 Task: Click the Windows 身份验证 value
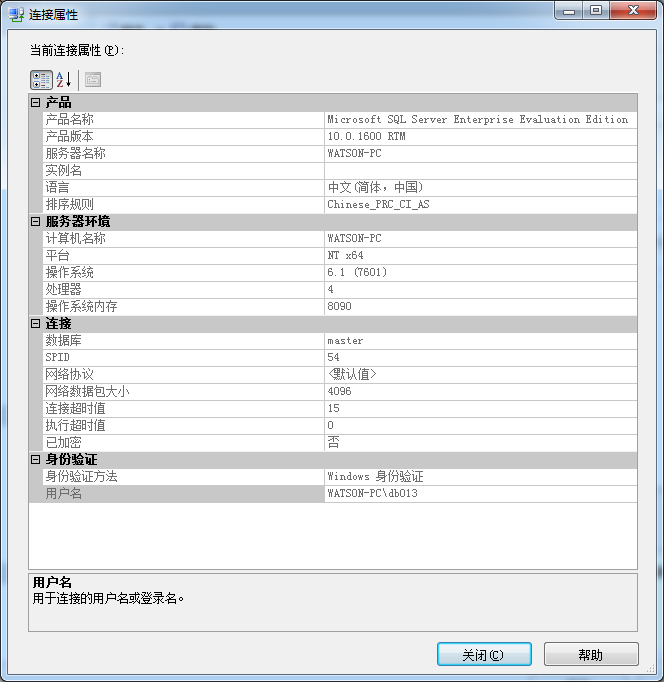pos(375,476)
